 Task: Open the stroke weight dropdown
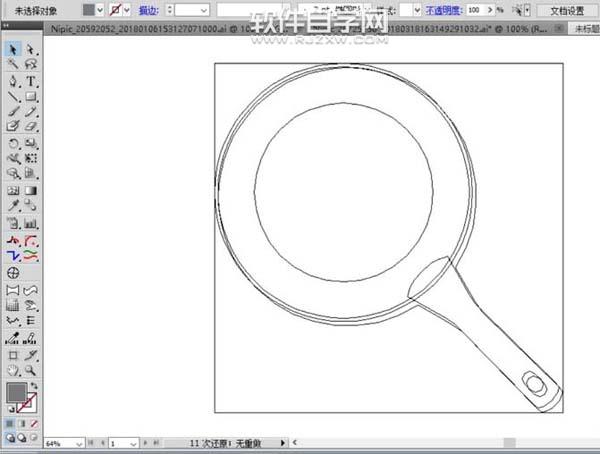[205, 10]
